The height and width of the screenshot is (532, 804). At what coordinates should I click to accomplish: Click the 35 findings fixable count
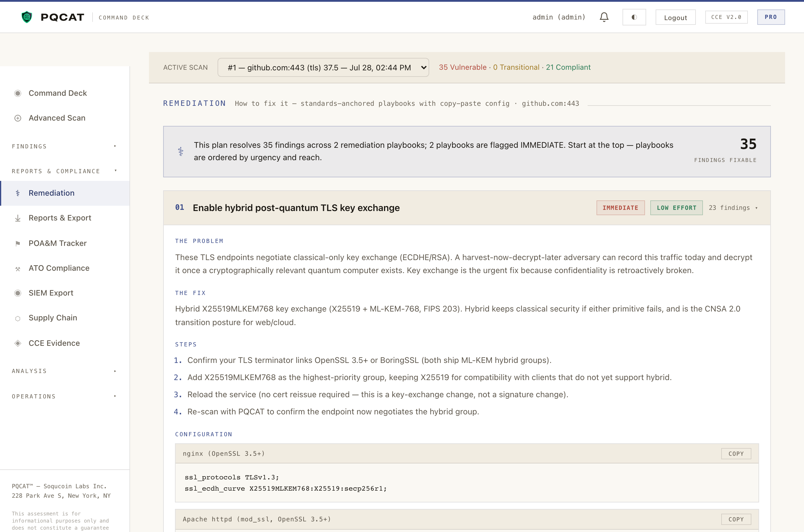pos(748,144)
